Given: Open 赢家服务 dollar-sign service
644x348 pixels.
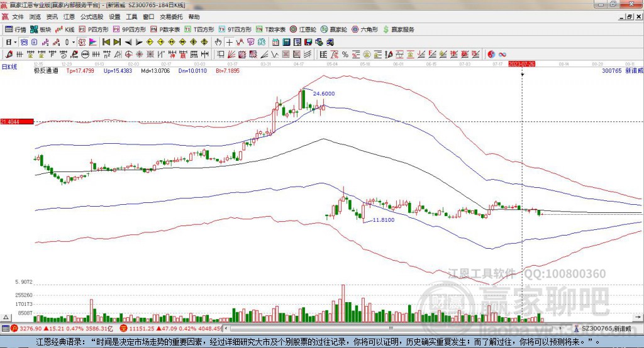Looking at the screenshot, I should [398, 30].
